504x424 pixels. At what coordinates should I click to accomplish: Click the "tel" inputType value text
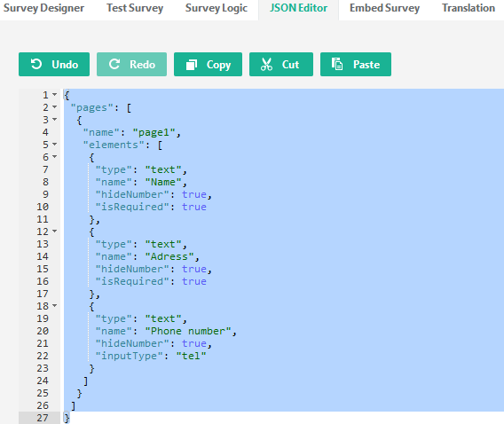click(192, 356)
